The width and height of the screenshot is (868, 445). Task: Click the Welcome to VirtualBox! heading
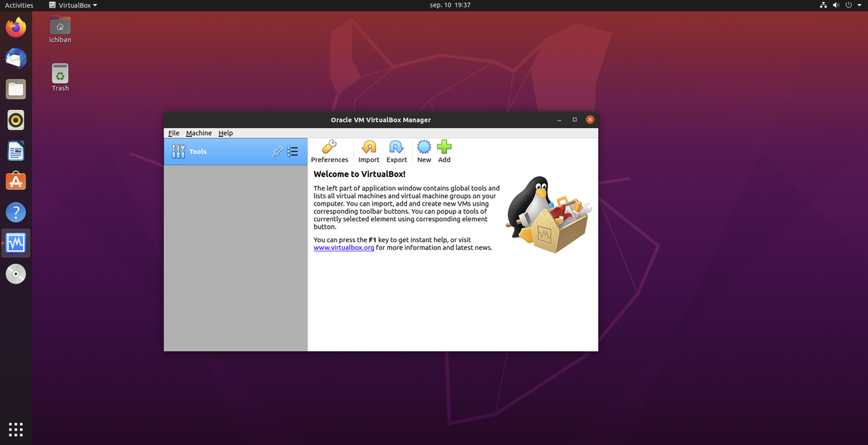click(x=359, y=174)
